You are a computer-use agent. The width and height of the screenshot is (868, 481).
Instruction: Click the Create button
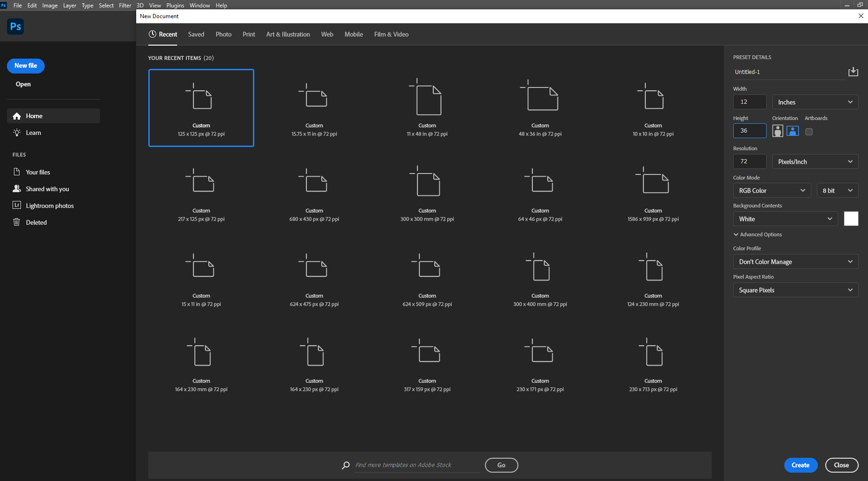click(x=801, y=465)
